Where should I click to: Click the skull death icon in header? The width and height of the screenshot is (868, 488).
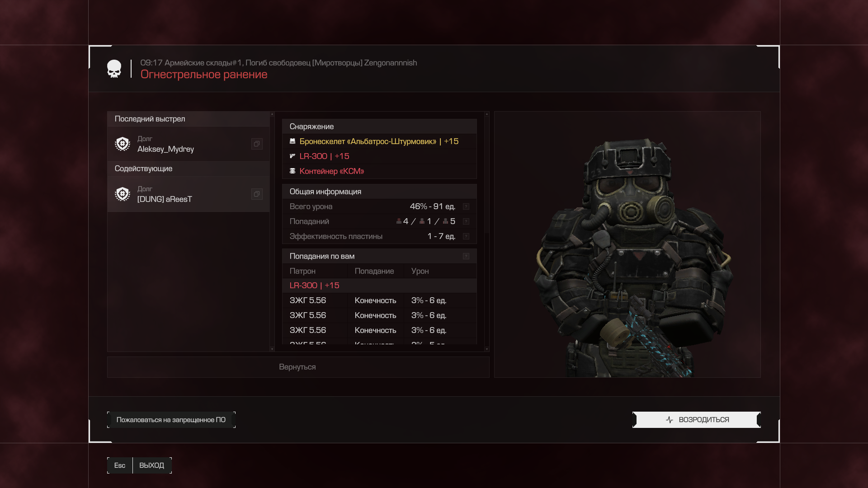click(x=114, y=69)
